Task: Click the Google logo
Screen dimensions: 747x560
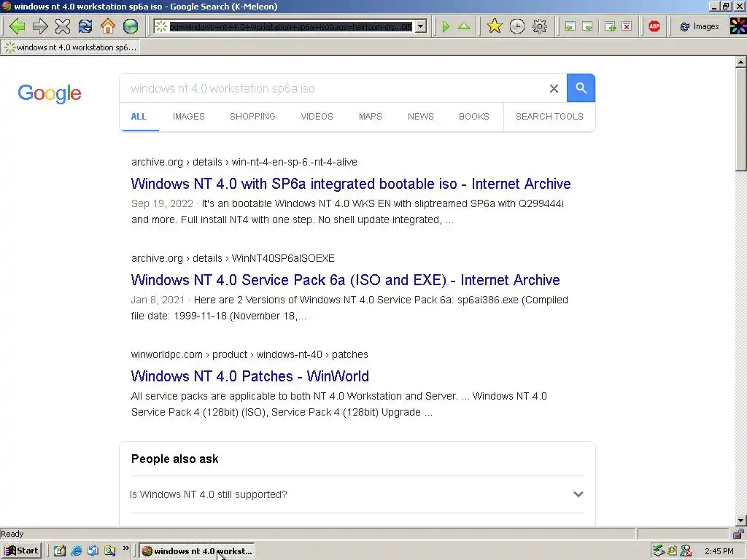Action: [50, 93]
